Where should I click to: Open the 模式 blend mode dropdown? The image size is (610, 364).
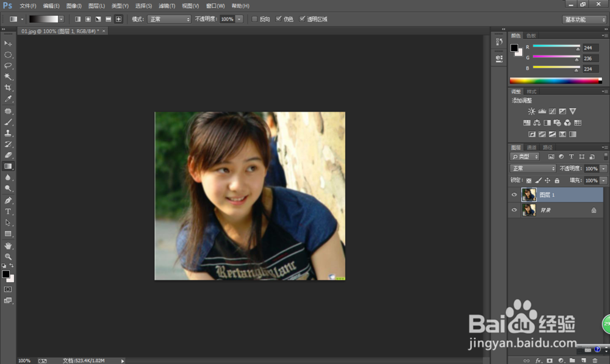coord(169,19)
